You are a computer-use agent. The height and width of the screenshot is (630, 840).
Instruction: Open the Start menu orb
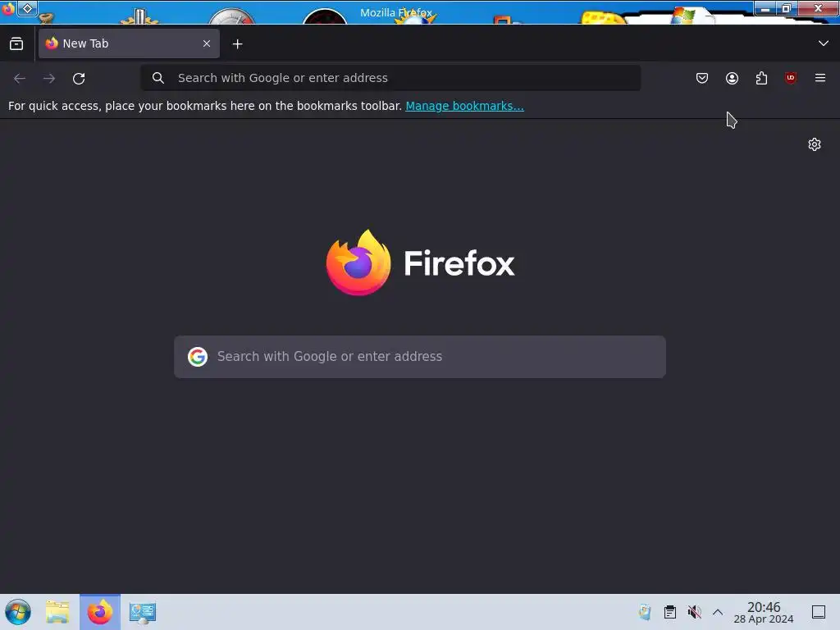point(18,612)
